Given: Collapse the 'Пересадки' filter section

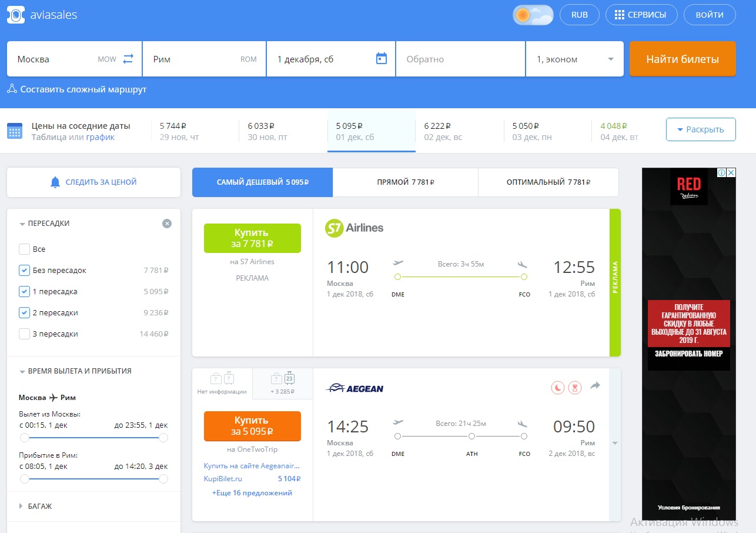Looking at the screenshot, I should pyautogui.click(x=44, y=224).
